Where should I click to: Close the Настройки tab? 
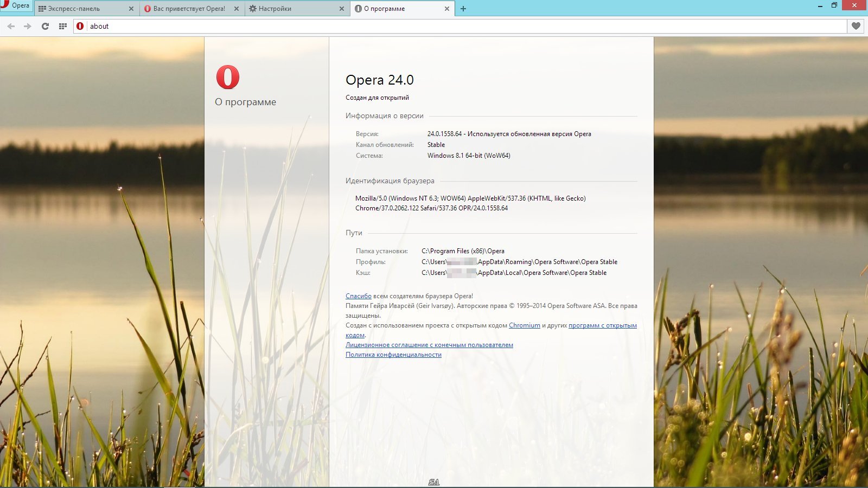pos(341,9)
